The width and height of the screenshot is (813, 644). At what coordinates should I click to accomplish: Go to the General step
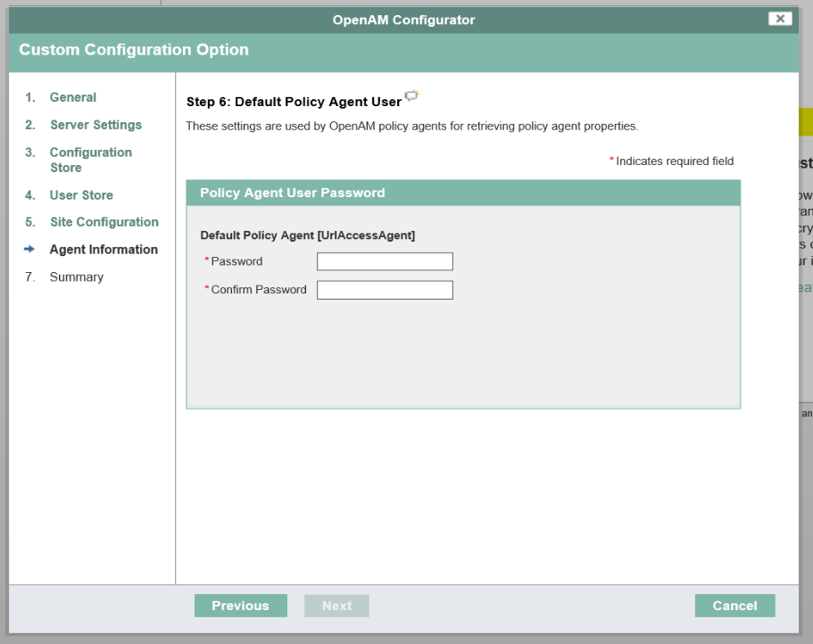[73, 97]
